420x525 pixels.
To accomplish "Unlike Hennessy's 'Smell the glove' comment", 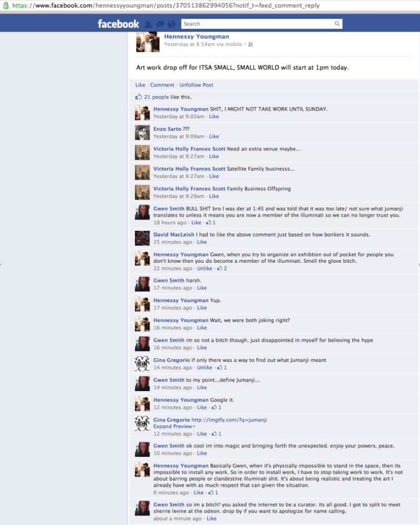I will pos(205,268).
